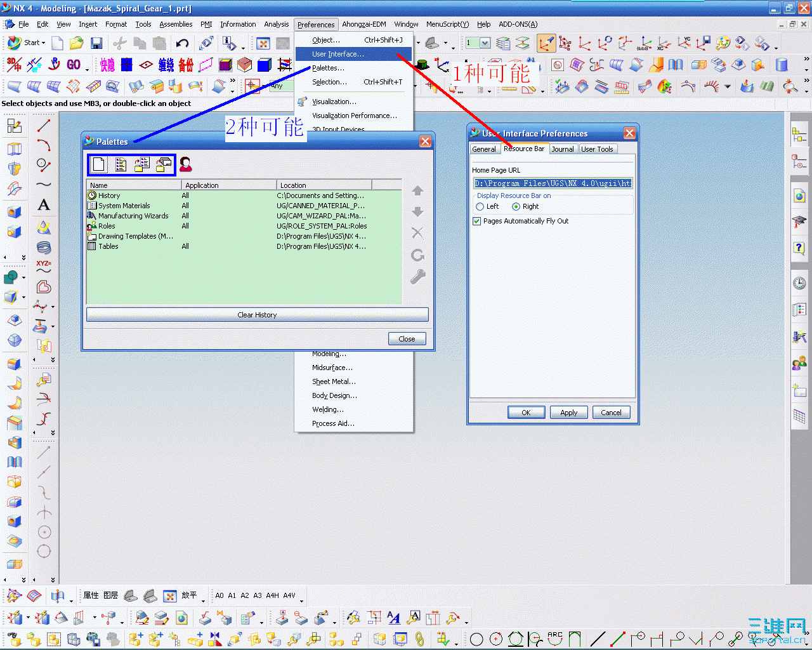Select the XYZ= point tool
Image resolution: width=812 pixels, height=650 pixels.
(43, 267)
